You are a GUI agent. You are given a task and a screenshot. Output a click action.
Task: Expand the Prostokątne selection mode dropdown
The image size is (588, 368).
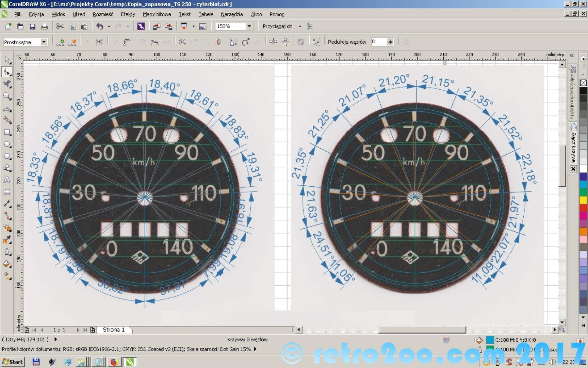tap(44, 42)
